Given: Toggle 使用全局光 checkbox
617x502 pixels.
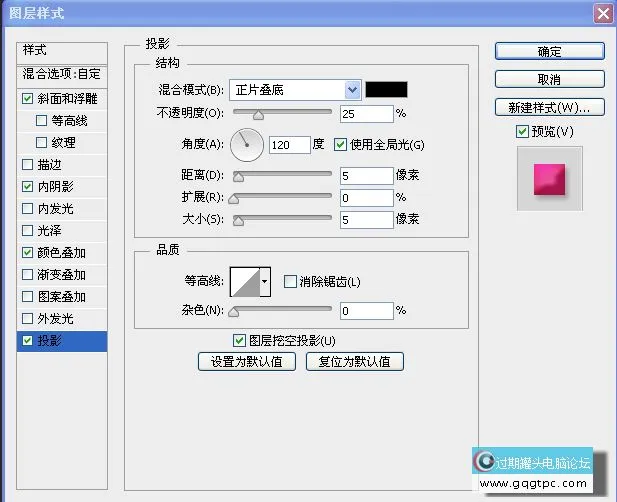Looking at the screenshot, I should 341,145.
